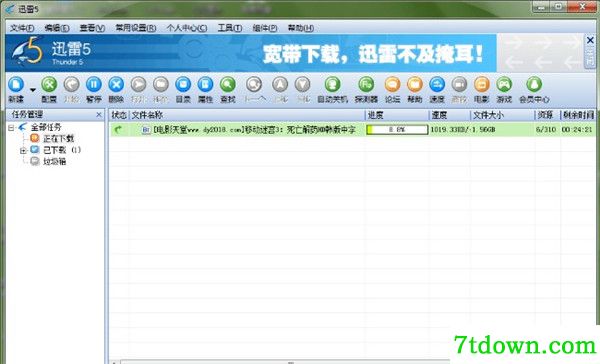
Task: Show task 属性 properties
Action: [205, 85]
